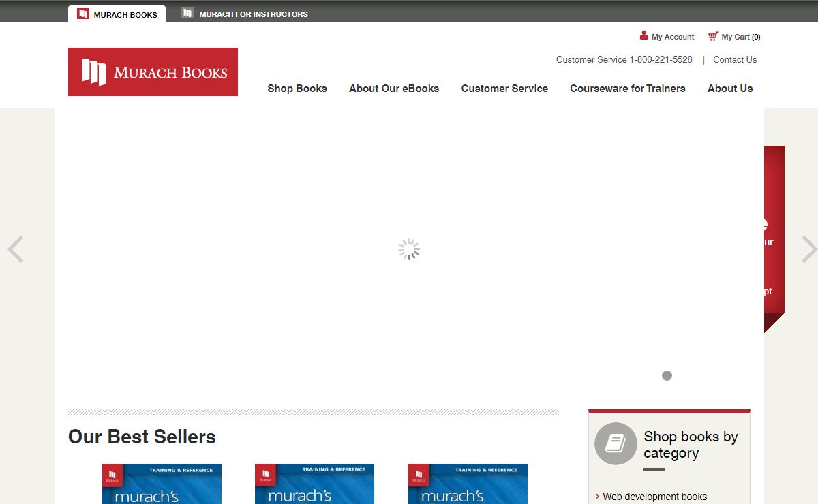Open the My Account link
The height and width of the screenshot is (504, 818).
coord(673,37)
